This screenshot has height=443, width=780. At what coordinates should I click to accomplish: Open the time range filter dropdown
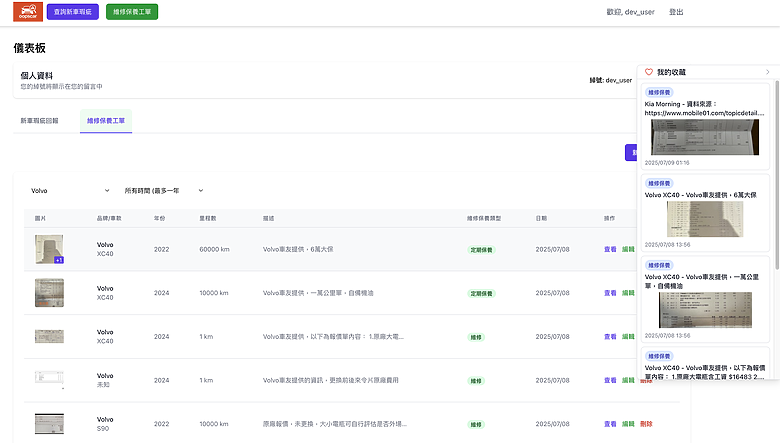coord(164,191)
